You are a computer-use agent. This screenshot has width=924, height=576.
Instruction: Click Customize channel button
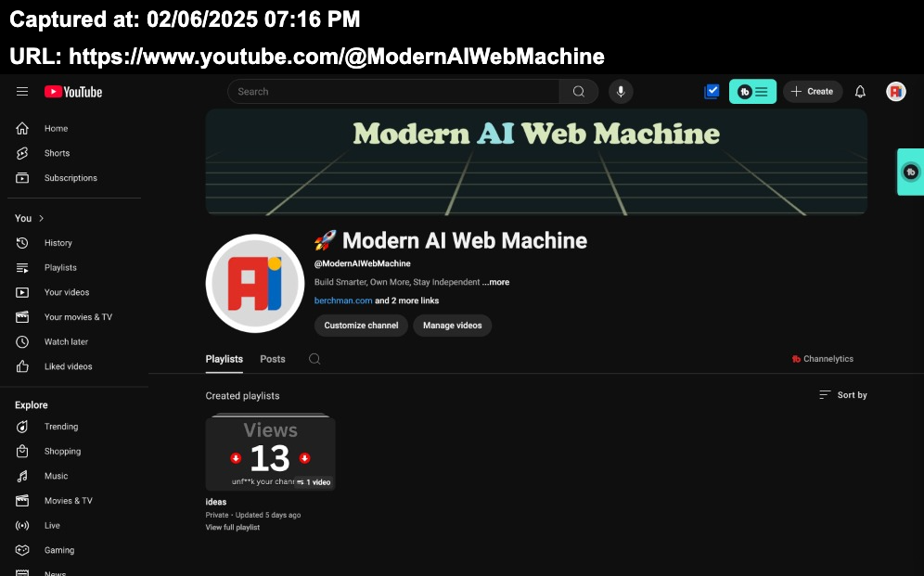(361, 326)
